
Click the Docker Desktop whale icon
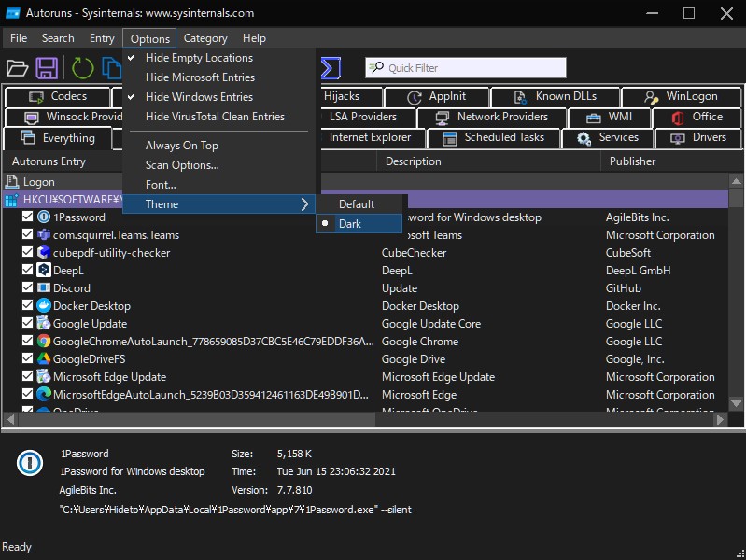point(44,305)
